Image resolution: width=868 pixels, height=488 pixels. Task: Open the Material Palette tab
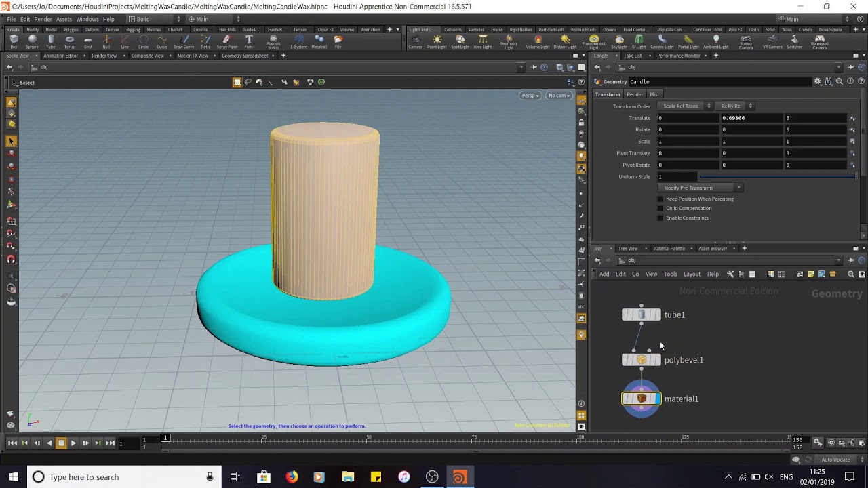669,249
